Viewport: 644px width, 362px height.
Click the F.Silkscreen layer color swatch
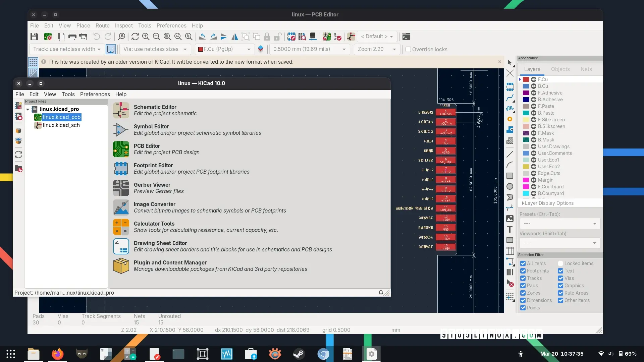pyautogui.click(x=526, y=120)
